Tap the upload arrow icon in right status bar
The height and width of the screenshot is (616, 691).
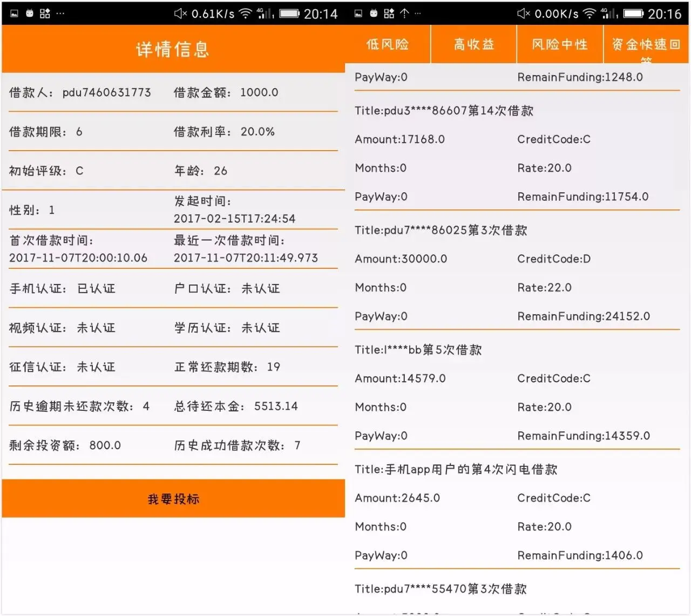[x=404, y=13]
